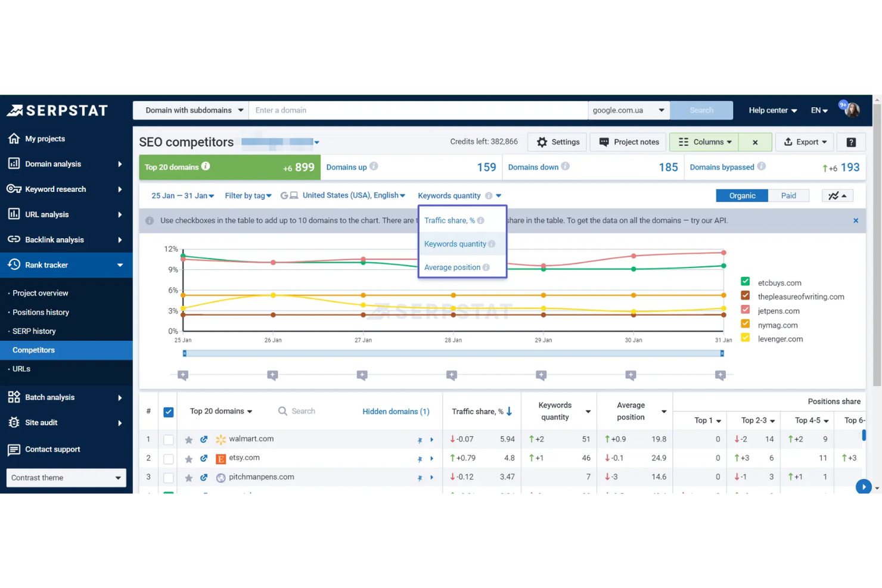This screenshot has height=588, width=882.
Task: Toggle visibility of jetpens.com color swatch
Action: [745, 310]
